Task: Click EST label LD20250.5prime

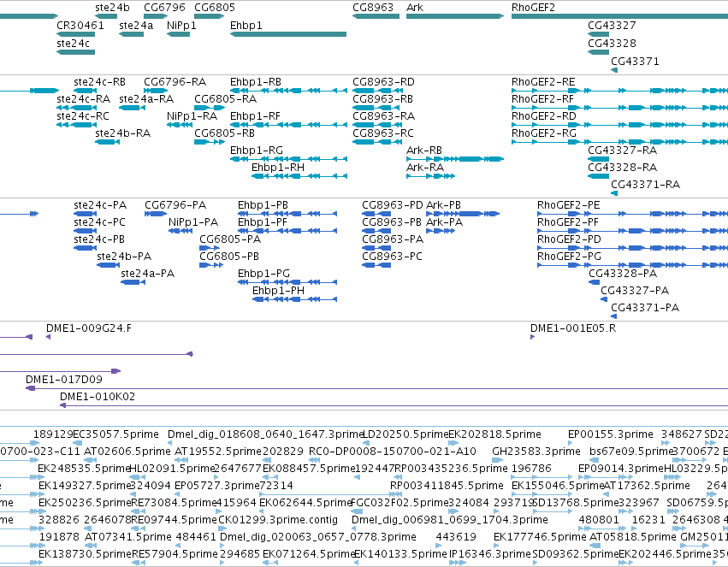Action: (405, 434)
